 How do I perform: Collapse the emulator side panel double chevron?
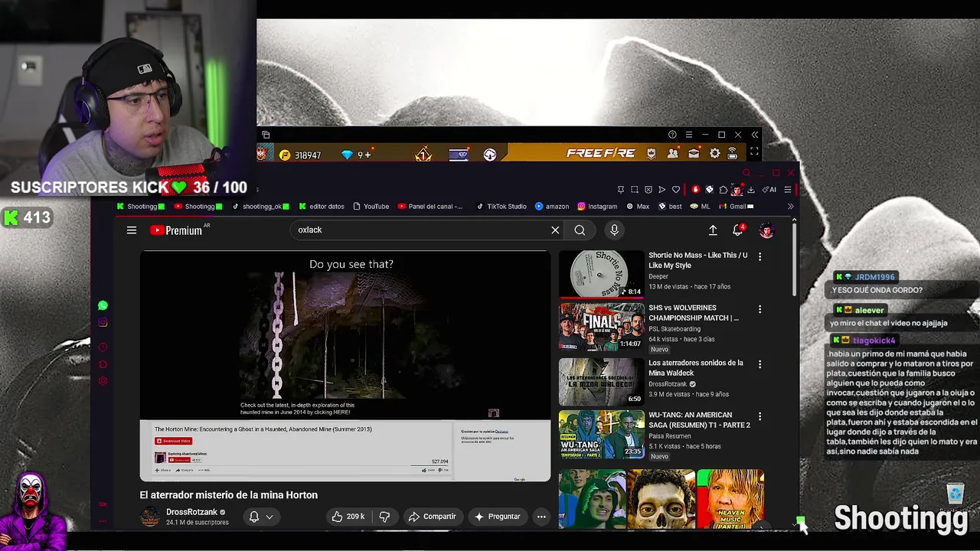pos(755,135)
